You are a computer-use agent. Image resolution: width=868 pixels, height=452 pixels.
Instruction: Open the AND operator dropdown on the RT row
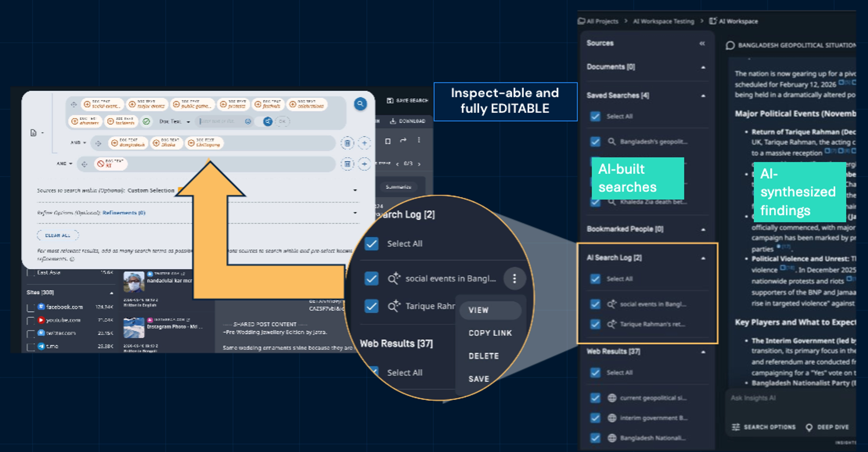click(64, 164)
